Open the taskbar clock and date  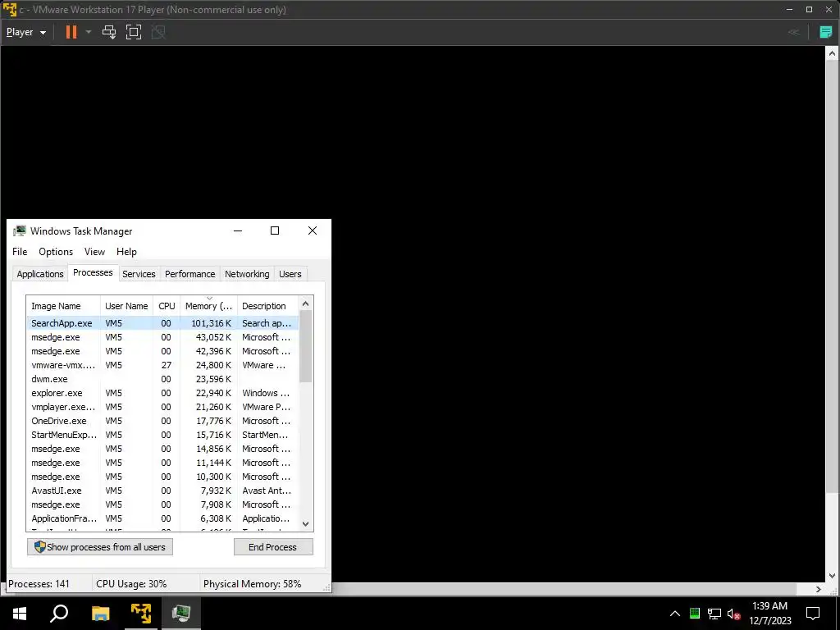769,614
